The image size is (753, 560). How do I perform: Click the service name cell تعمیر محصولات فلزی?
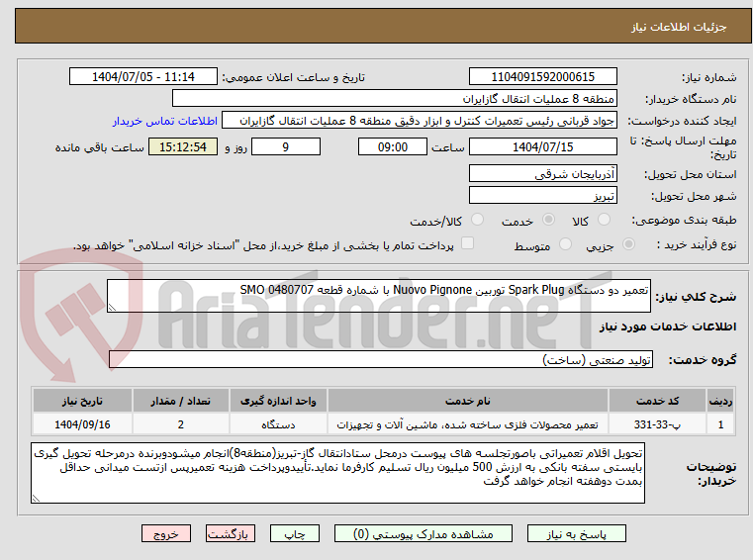pos(468,424)
